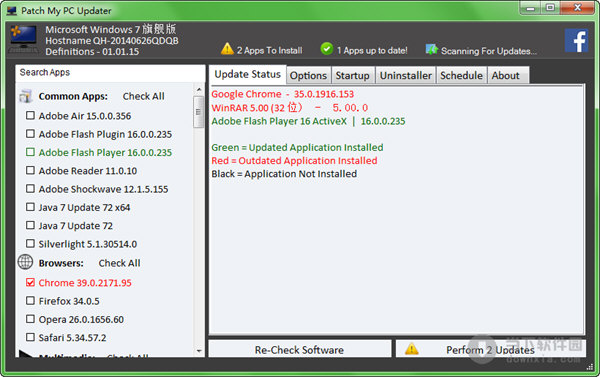Click the 'Black = Application Not Installed' legend
This screenshot has width=600, height=377.
(x=284, y=174)
